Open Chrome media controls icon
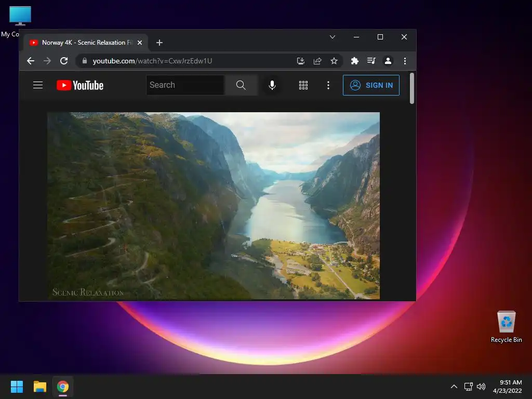Image resolution: width=532 pixels, height=399 pixels. pyautogui.click(x=371, y=61)
